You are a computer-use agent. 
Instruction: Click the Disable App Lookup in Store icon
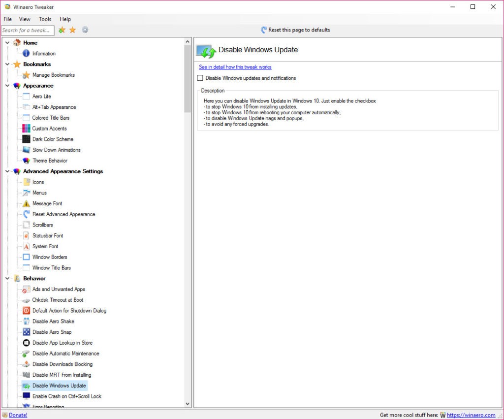pos(26,343)
